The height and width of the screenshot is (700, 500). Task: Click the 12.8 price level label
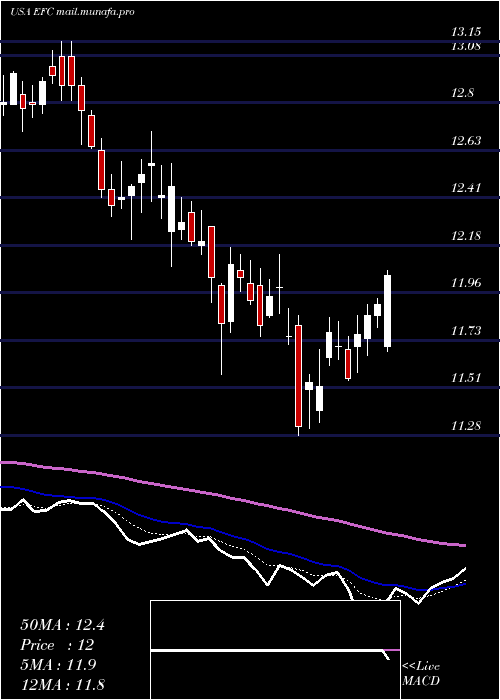(462, 93)
